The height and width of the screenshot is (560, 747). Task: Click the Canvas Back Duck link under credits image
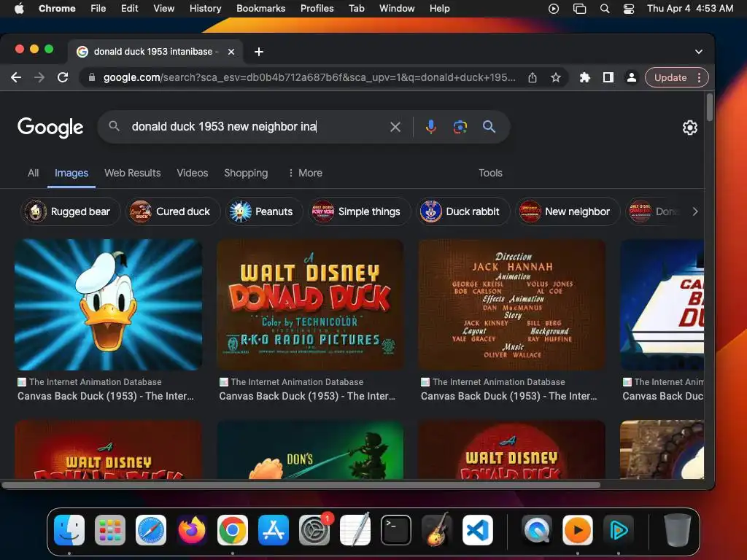tap(508, 396)
